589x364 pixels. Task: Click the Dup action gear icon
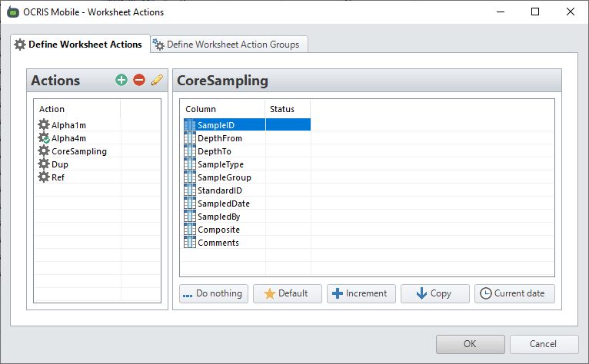coord(44,164)
